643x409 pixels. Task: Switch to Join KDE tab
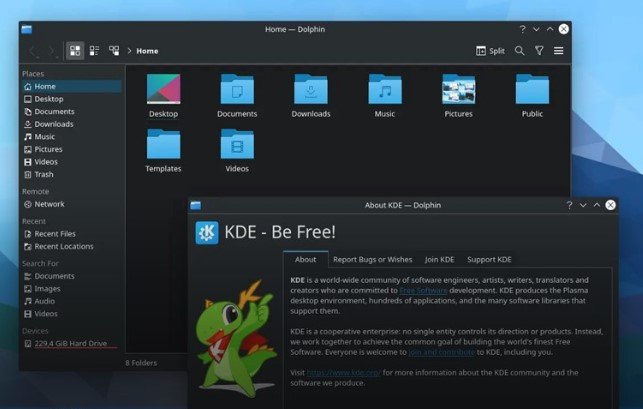coord(438,259)
